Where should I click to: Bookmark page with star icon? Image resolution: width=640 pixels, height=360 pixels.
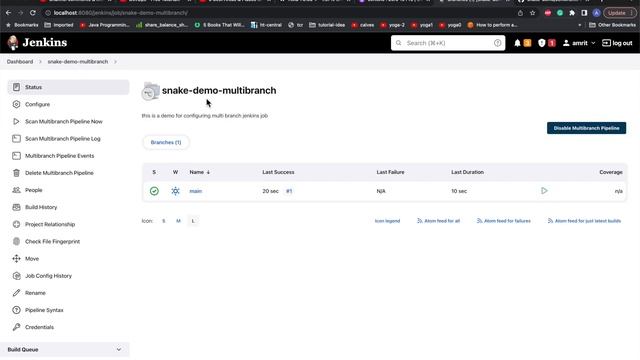532,13
